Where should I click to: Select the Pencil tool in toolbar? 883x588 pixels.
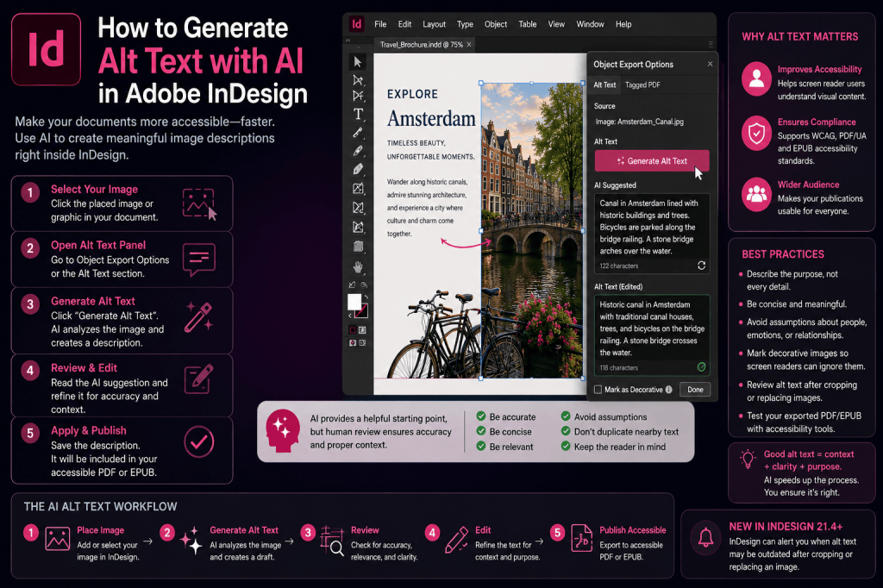pyautogui.click(x=358, y=151)
